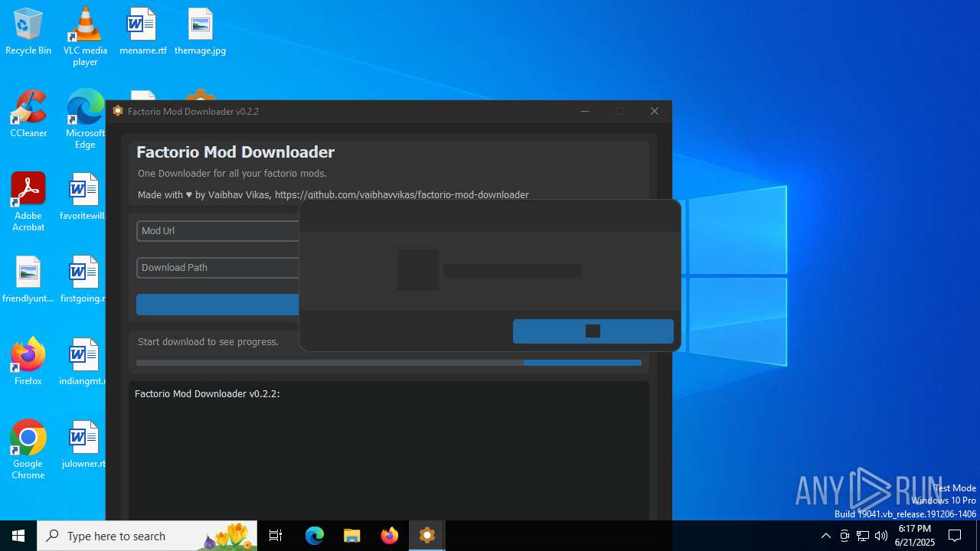The image size is (980, 551).
Task: Select the mename.rtf desktop file
Action: 142,32
